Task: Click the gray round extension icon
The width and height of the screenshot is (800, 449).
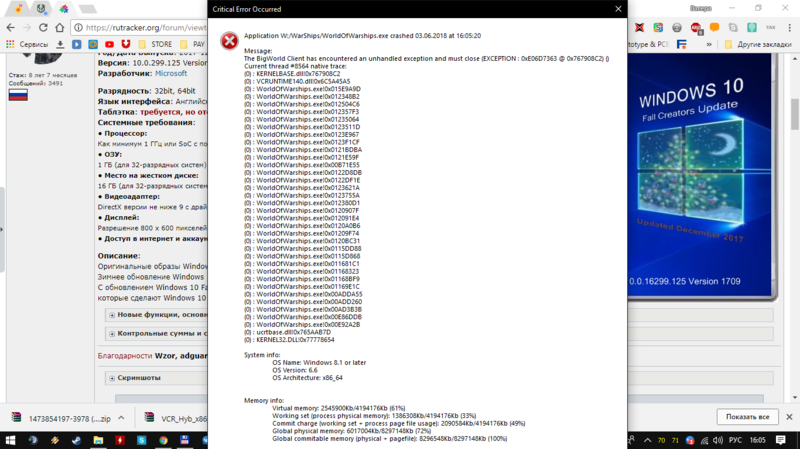Action: (677, 28)
